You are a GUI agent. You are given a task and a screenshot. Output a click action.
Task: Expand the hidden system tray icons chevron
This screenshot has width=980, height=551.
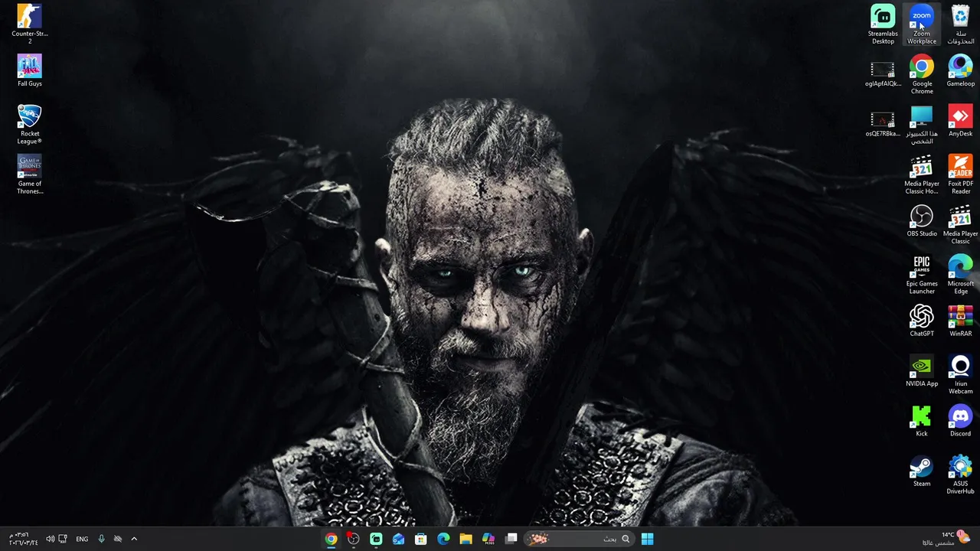click(x=134, y=539)
